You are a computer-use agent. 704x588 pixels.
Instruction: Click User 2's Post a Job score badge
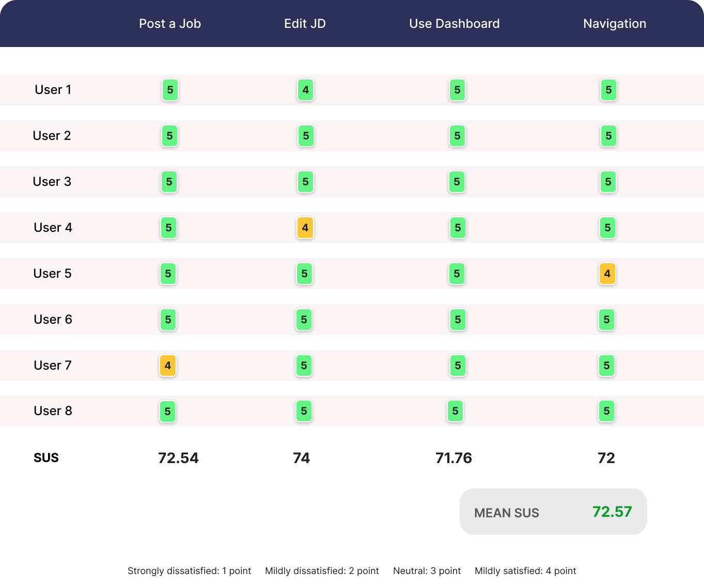click(169, 136)
